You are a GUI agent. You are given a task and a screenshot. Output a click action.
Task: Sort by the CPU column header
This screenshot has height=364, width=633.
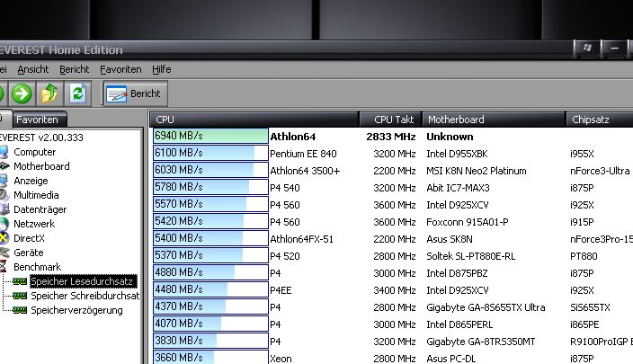coord(254,120)
